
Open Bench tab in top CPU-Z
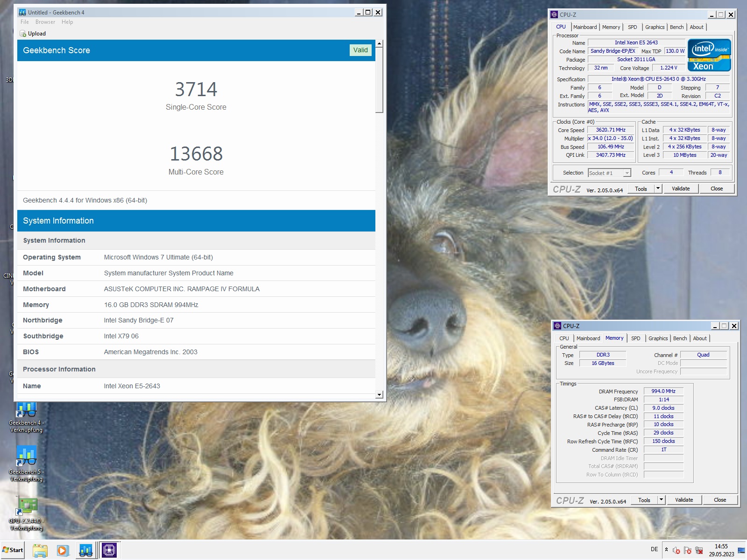point(677,27)
